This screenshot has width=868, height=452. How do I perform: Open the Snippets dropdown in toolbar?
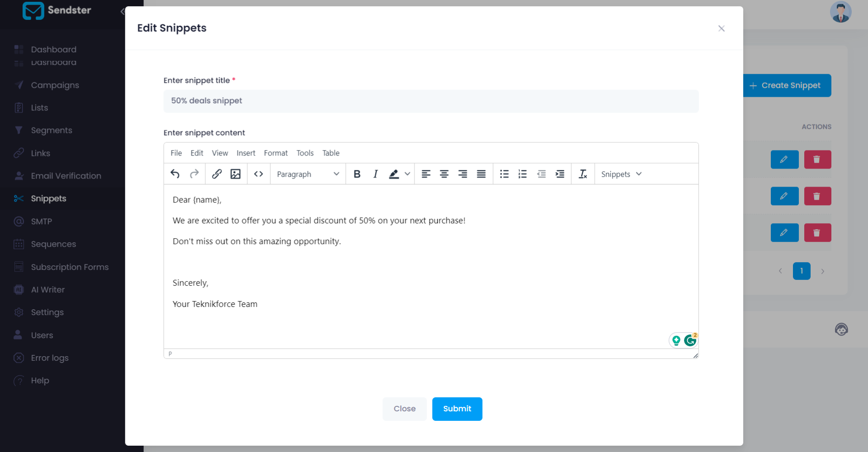click(x=621, y=174)
